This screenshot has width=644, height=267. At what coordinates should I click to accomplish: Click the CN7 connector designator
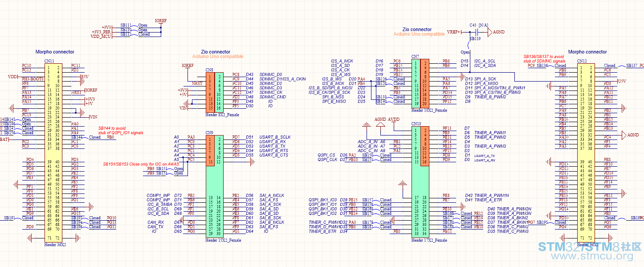click(415, 57)
